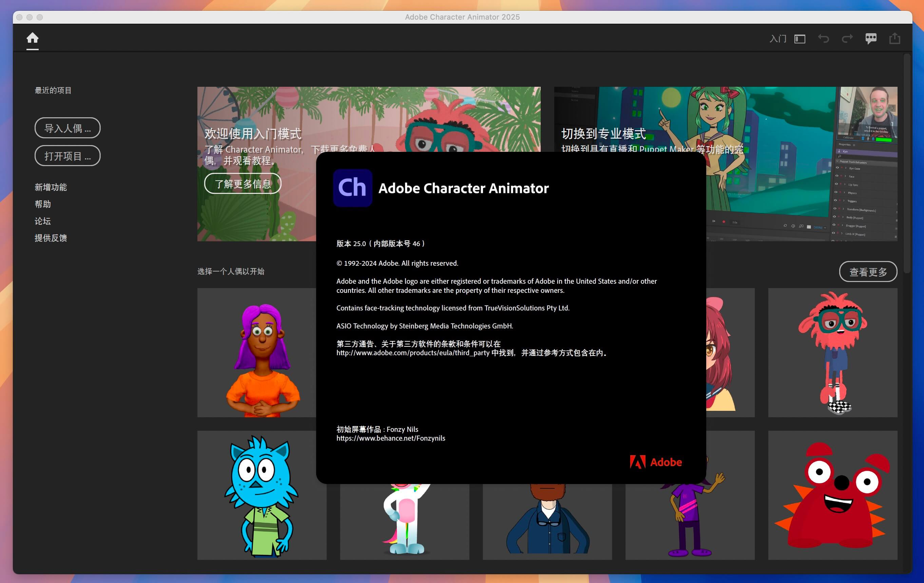The width and height of the screenshot is (924, 583).
Task: Switch to 入门 mode in toolbar
Action: tap(778, 39)
